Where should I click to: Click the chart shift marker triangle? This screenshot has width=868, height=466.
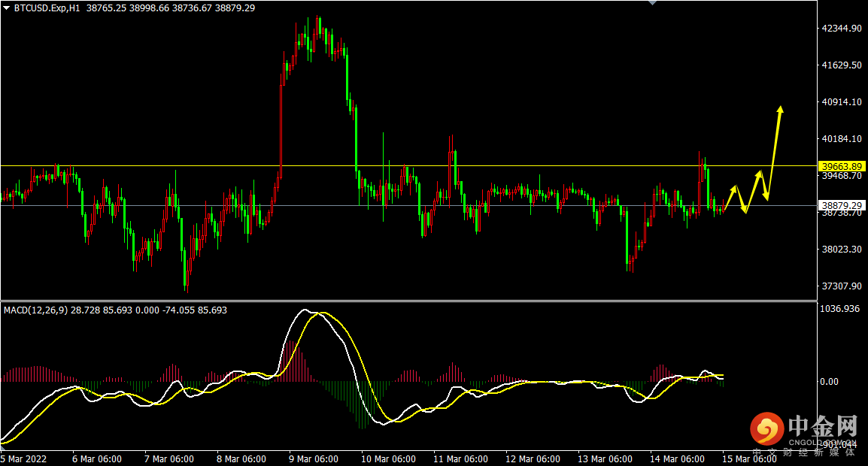pos(653,3)
